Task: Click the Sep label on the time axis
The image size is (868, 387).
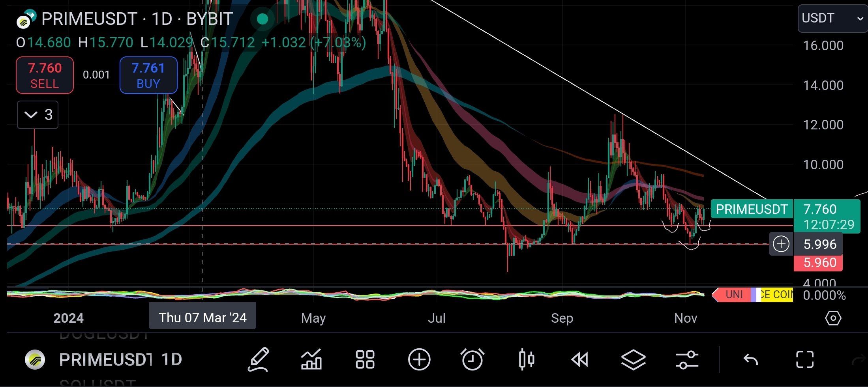Action: pos(562,318)
